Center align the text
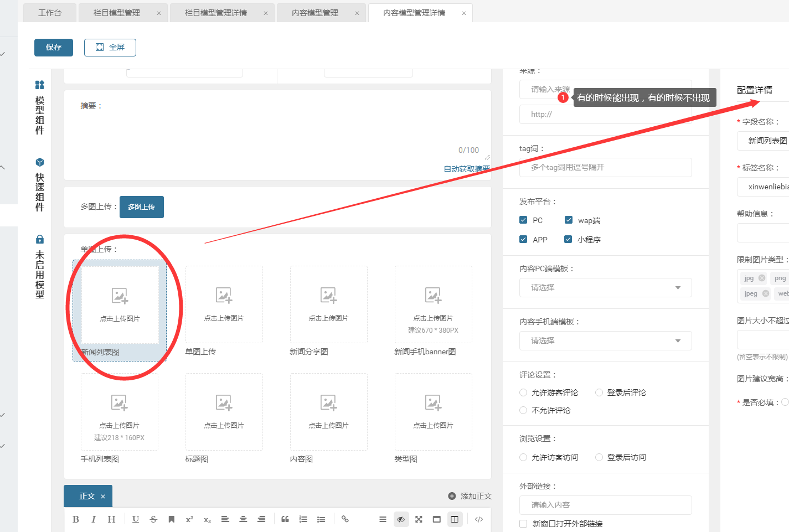 pos(243,519)
